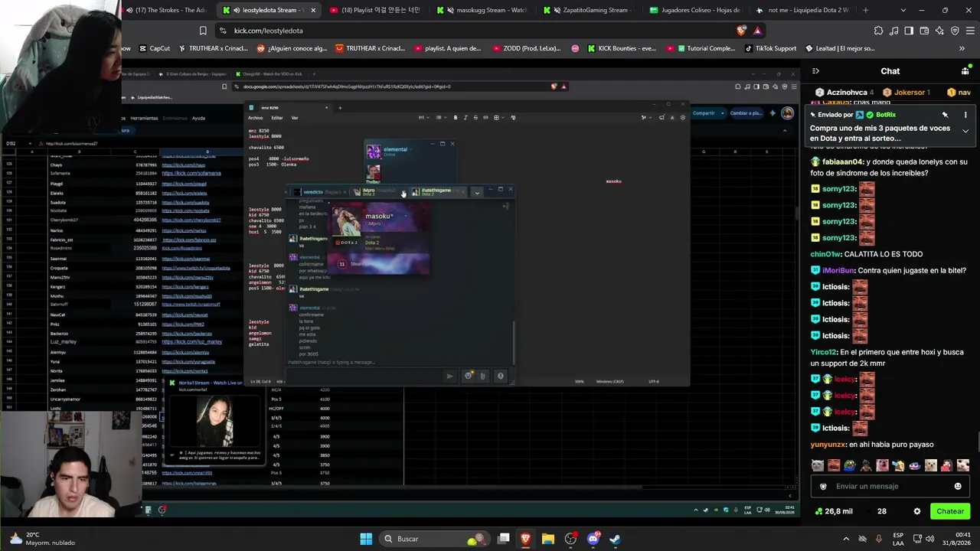980x551 pixels.
Task: Open the chat rules shield icon
Action: (823, 486)
